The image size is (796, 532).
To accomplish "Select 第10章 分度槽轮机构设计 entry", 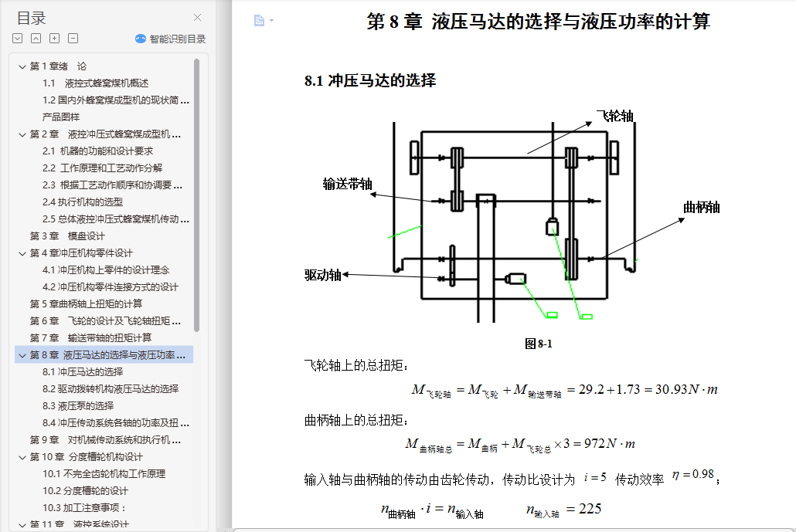I will (x=87, y=457).
